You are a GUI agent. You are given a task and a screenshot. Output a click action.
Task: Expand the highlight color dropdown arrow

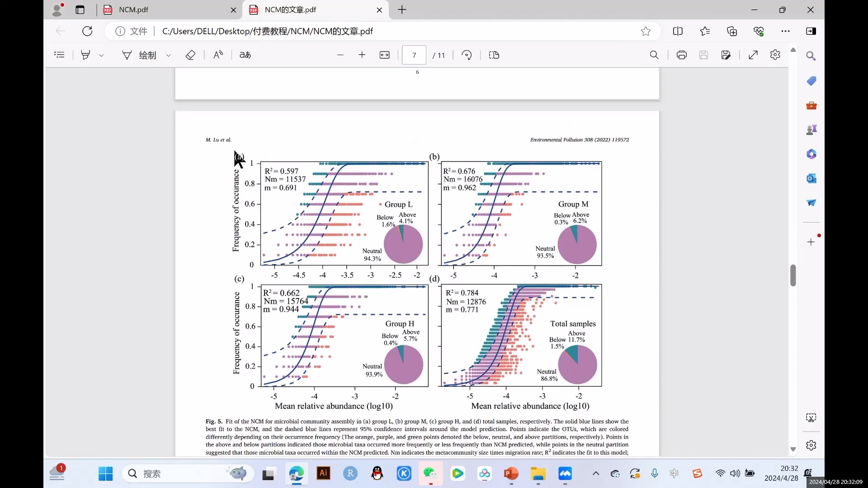pyautogui.click(x=101, y=56)
